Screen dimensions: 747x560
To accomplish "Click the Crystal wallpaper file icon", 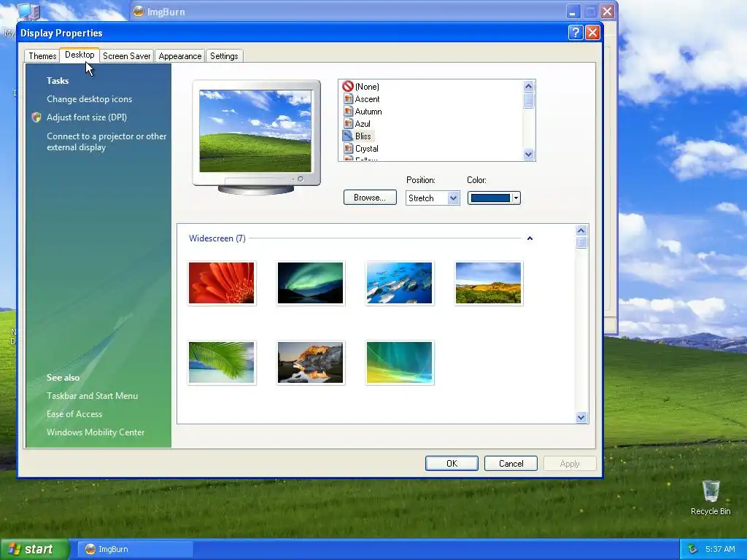I will click(x=348, y=149).
